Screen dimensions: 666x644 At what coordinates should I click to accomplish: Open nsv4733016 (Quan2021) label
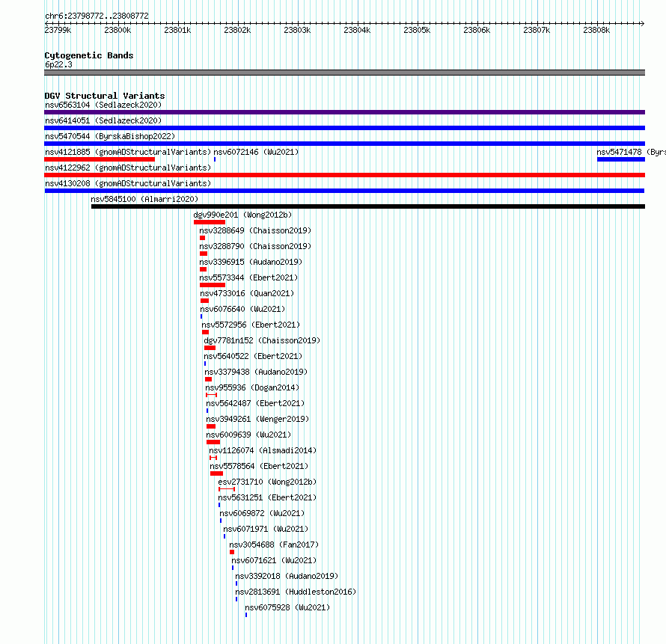click(247, 293)
